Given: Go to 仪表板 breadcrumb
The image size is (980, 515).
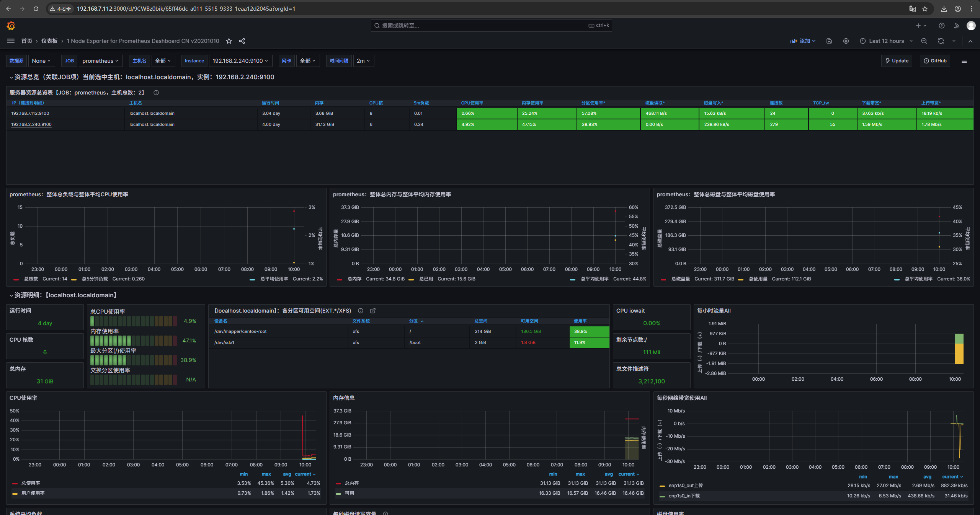Looking at the screenshot, I should tap(49, 41).
